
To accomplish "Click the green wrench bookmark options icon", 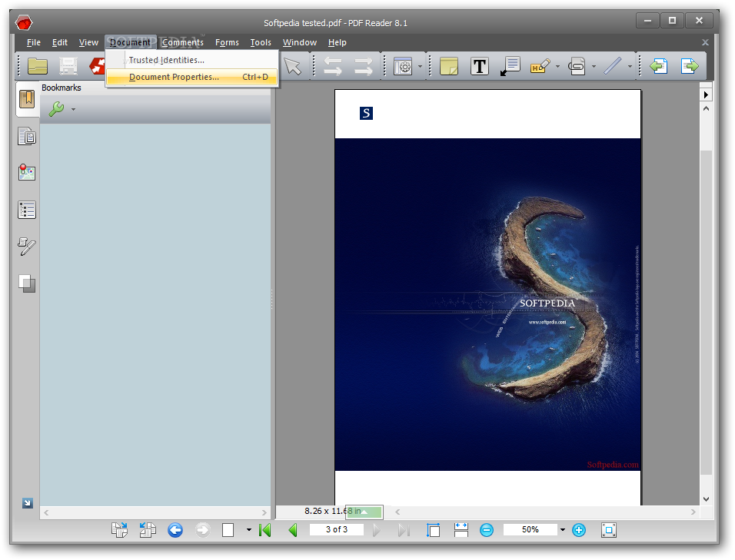I will pos(56,109).
